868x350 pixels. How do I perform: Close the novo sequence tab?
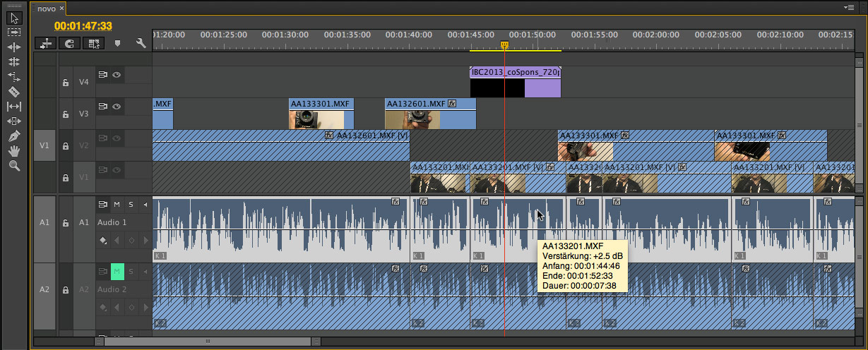click(x=61, y=8)
